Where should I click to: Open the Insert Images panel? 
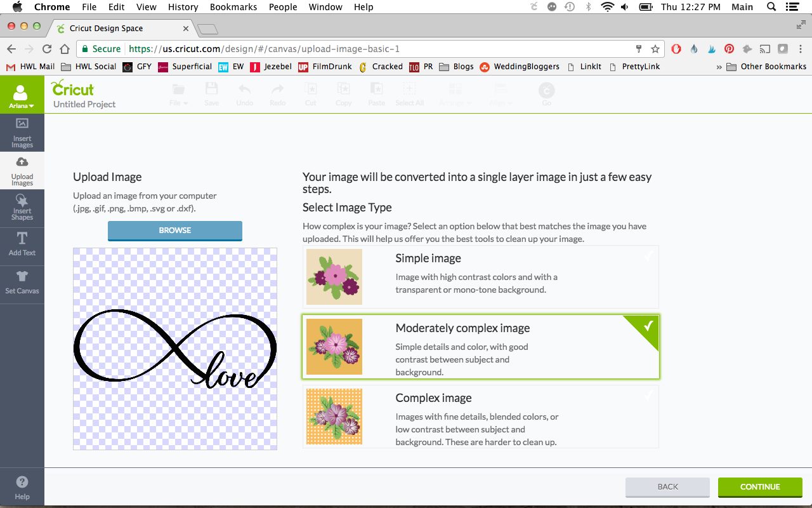click(22, 132)
